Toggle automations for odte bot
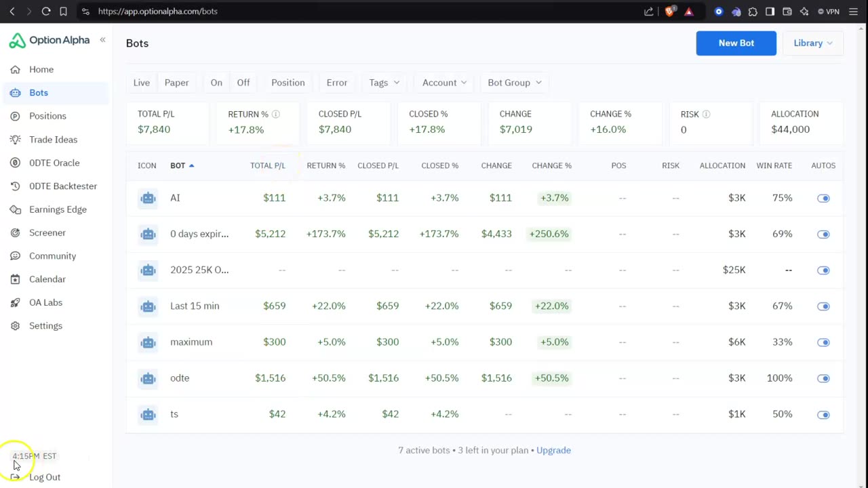Viewport: 868px width, 488px height. click(823, 378)
